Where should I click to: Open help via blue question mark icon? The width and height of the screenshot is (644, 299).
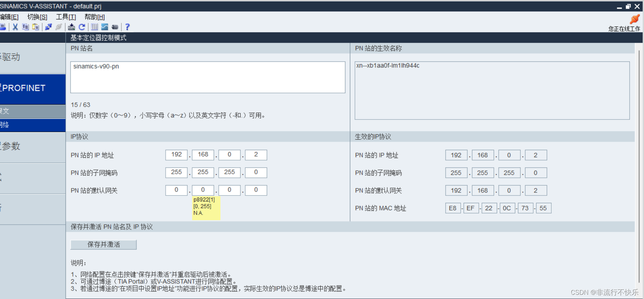coord(127,27)
